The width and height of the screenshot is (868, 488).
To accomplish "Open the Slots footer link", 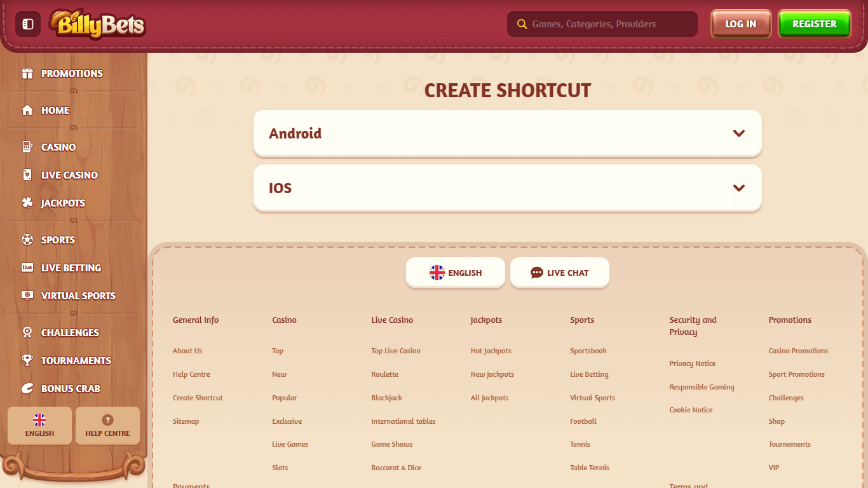I will coord(280,468).
